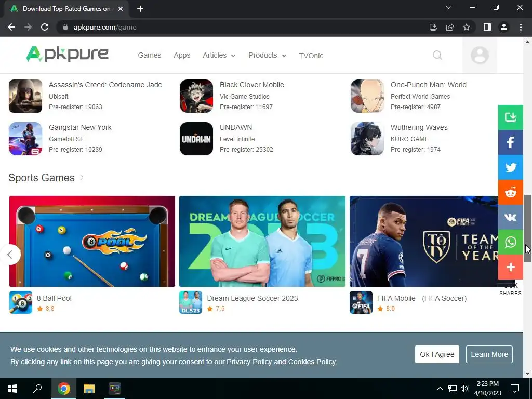This screenshot has width=532, height=399.
Task: Click Dream League Soccer banner image
Action: pos(262,241)
